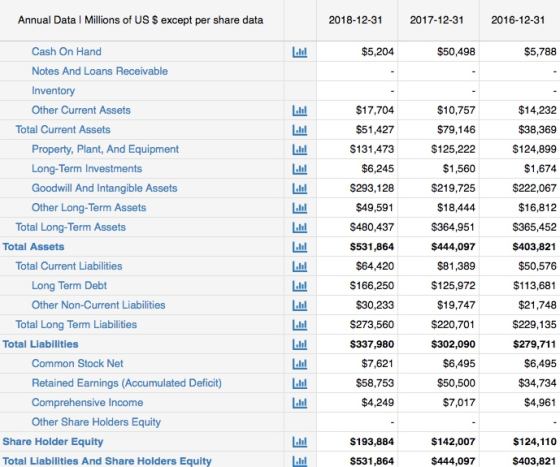Viewport: 560px width, 467px height.
Task: Open chart icon for Total Liabilities
Action: 299,345
